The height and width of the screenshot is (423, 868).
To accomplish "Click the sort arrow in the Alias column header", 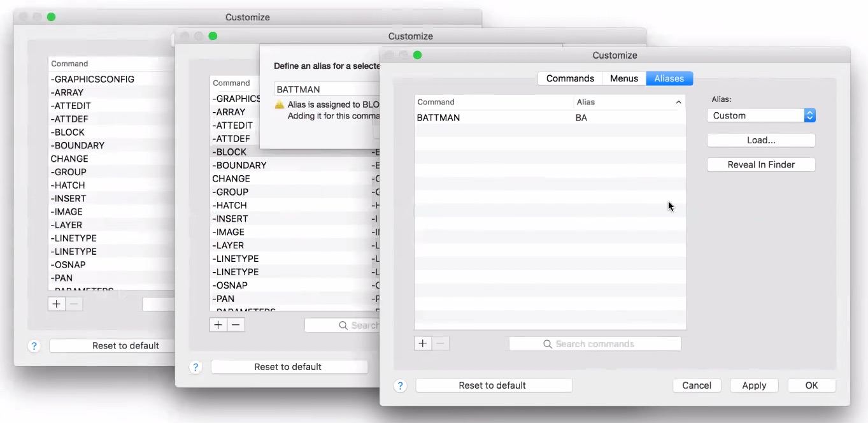I will (678, 103).
